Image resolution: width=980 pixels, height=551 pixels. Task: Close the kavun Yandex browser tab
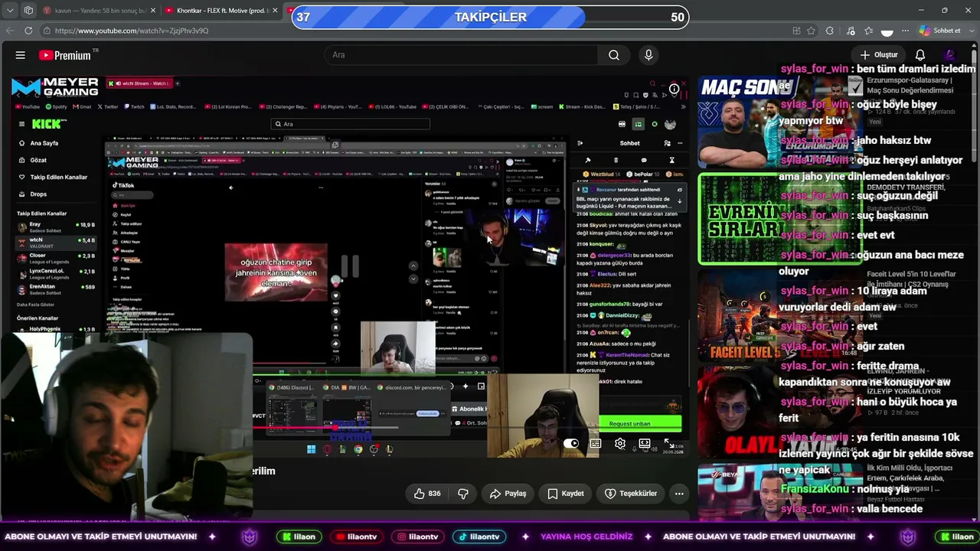[153, 11]
